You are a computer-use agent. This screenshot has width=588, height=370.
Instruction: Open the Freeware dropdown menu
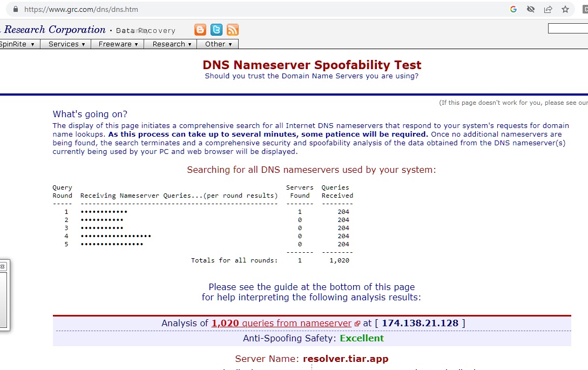(x=118, y=44)
